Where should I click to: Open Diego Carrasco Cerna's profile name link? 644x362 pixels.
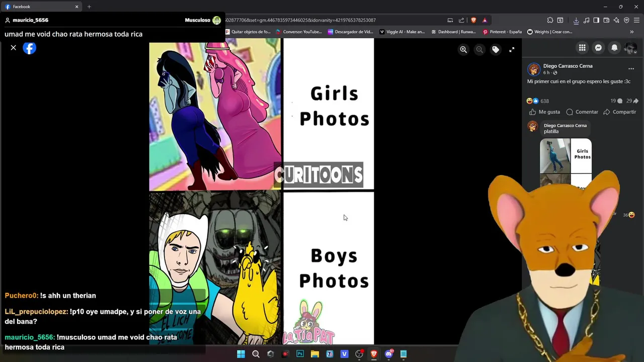[x=568, y=66]
